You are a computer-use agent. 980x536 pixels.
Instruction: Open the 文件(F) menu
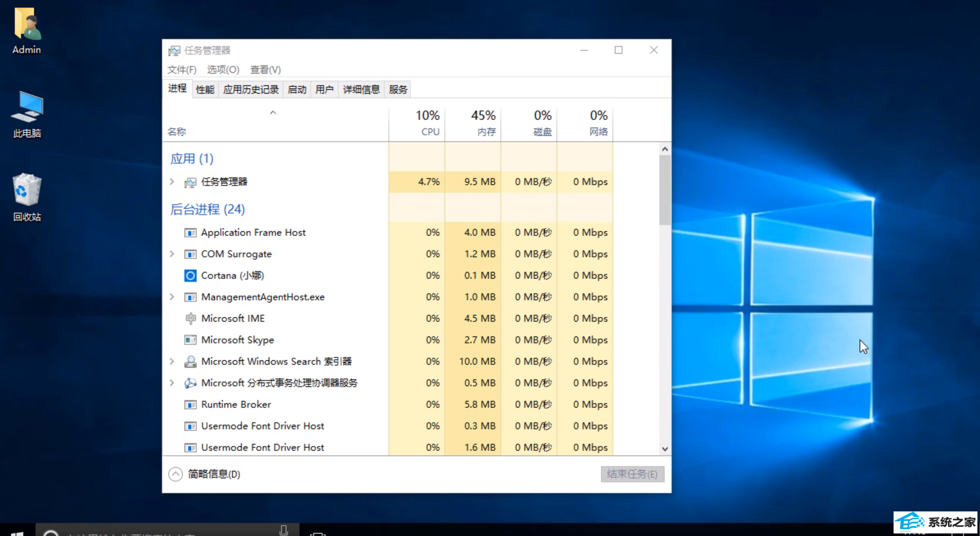point(182,70)
